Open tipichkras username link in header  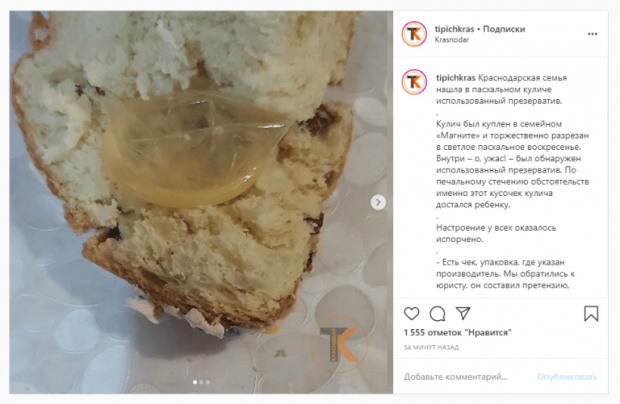(x=454, y=29)
